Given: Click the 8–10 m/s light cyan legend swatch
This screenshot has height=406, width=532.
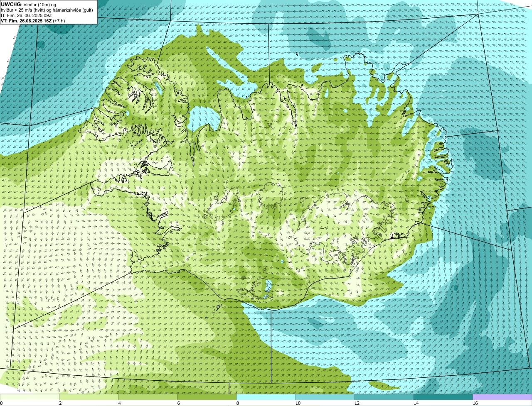Looking at the screenshot, I should (x=266, y=397).
